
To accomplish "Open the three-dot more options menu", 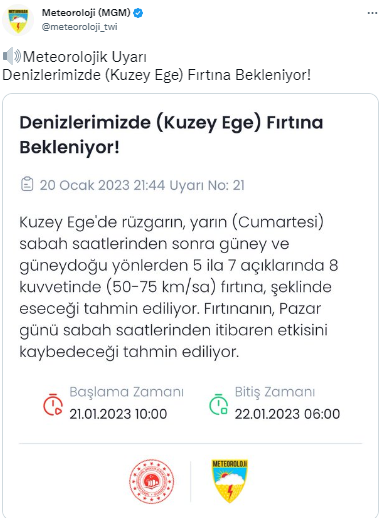I will pyautogui.click(x=372, y=13).
